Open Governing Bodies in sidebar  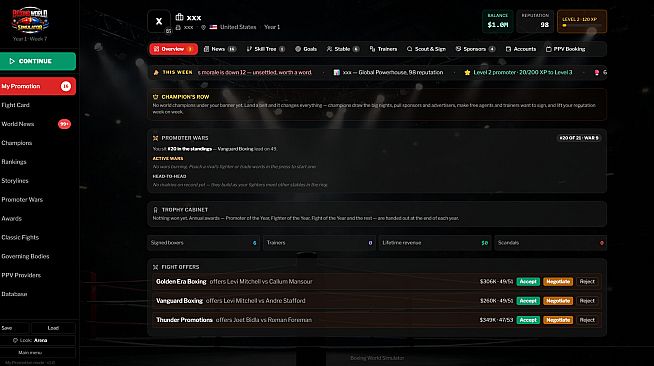click(x=25, y=256)
